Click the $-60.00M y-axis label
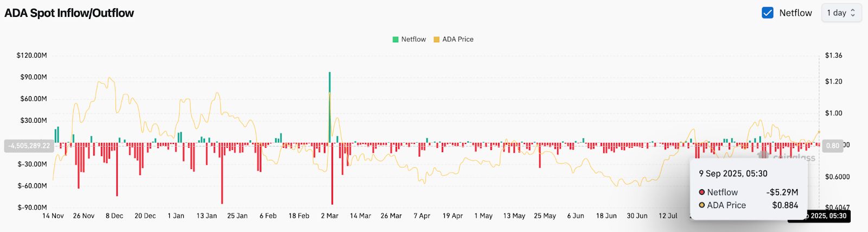868x232 pixels. coord(33,186)
